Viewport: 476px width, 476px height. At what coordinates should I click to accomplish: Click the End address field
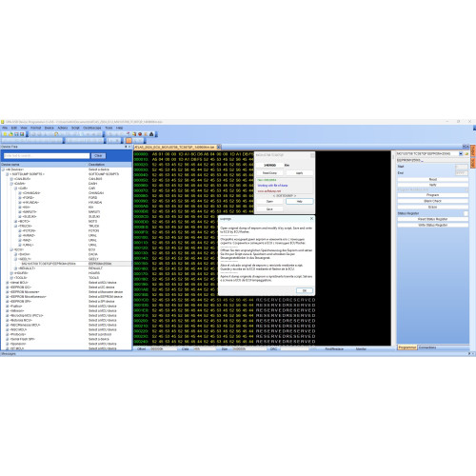coord(462,173)
